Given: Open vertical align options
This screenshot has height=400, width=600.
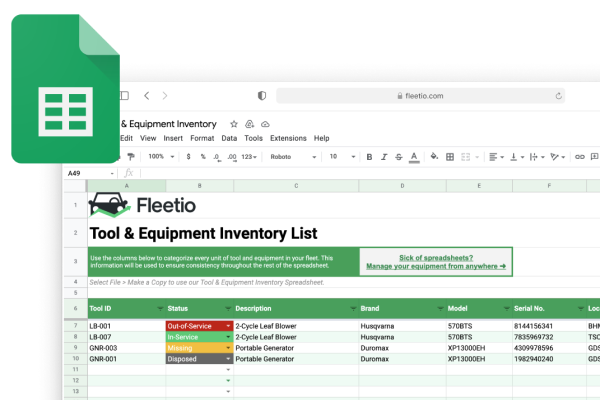Looking at the screenshot, I should pos(517,157).
